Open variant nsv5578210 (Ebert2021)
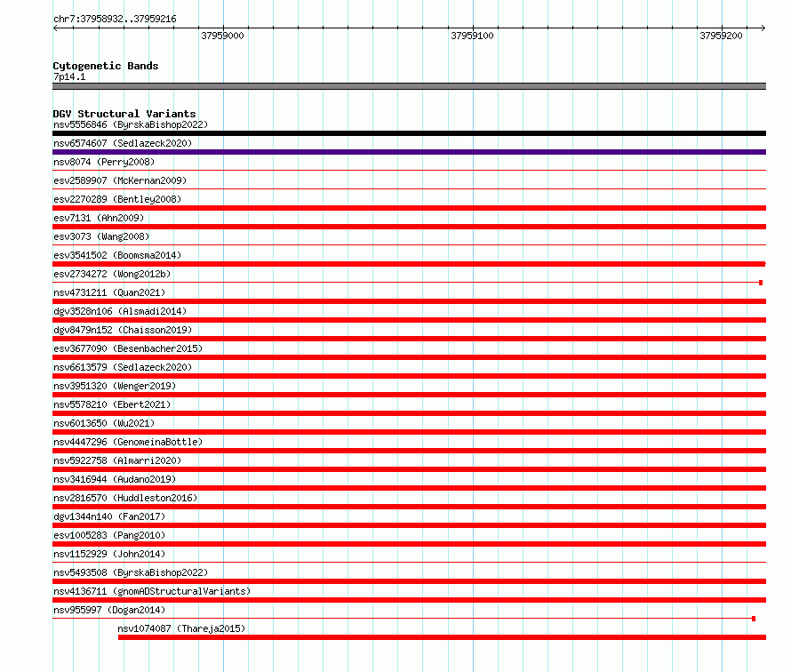The height and width of the screenshot is (672, 791). tap(112, 404)
